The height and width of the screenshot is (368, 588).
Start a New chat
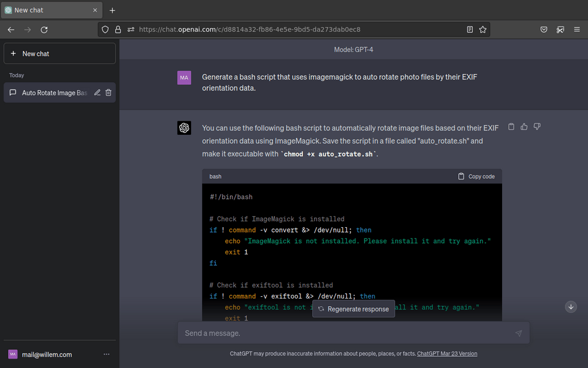(59, 53)
